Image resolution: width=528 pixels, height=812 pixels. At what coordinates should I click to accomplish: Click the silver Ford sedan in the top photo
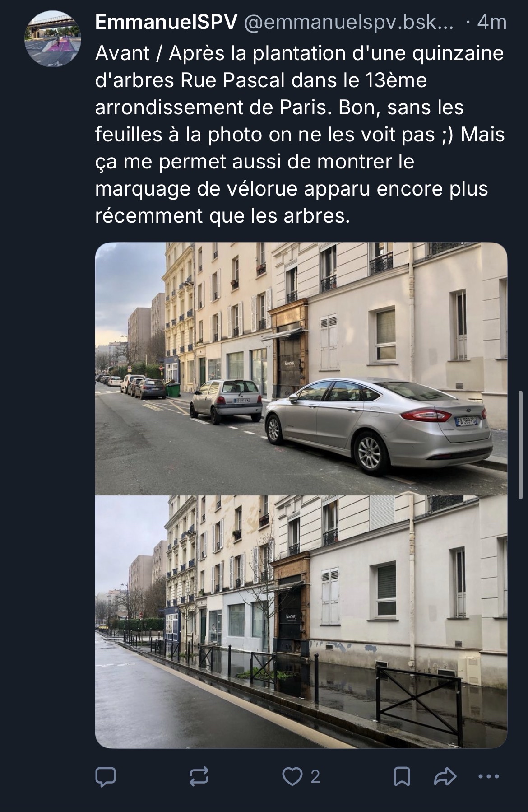[x=378, y=421]
